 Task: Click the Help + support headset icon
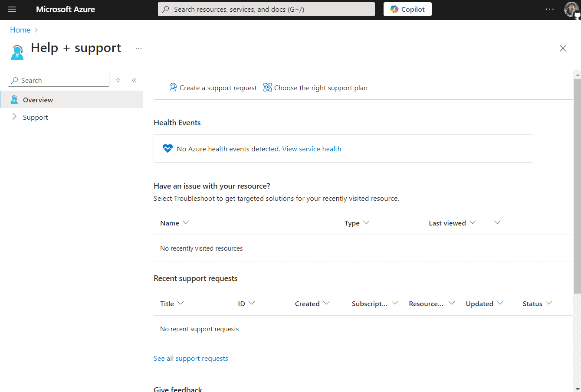[17, 52]
